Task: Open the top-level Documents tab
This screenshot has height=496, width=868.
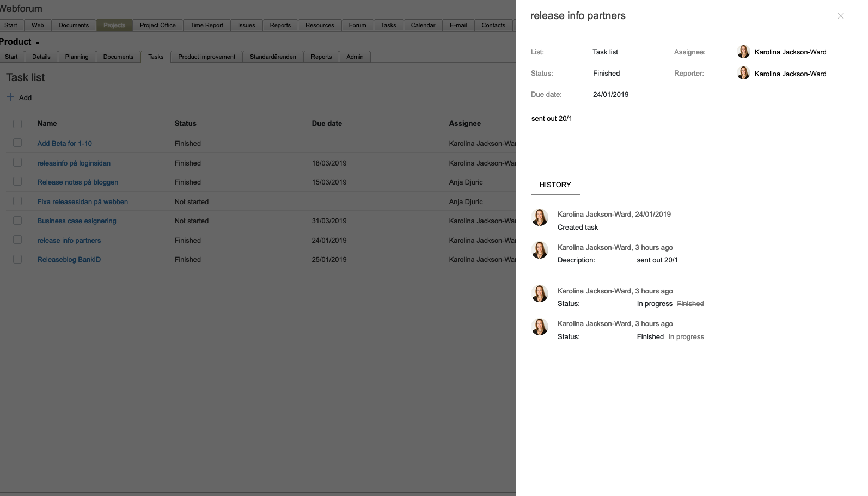Action: point(74,25)
